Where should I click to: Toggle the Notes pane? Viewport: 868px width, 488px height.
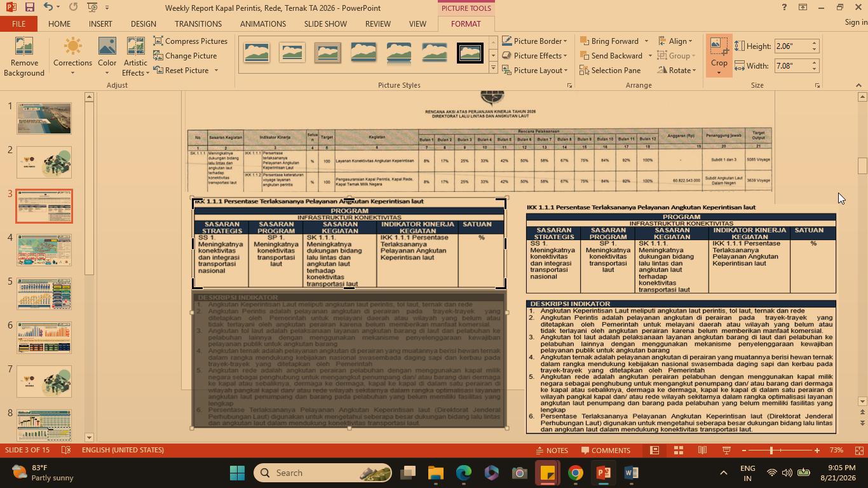(x=552, y=450)
